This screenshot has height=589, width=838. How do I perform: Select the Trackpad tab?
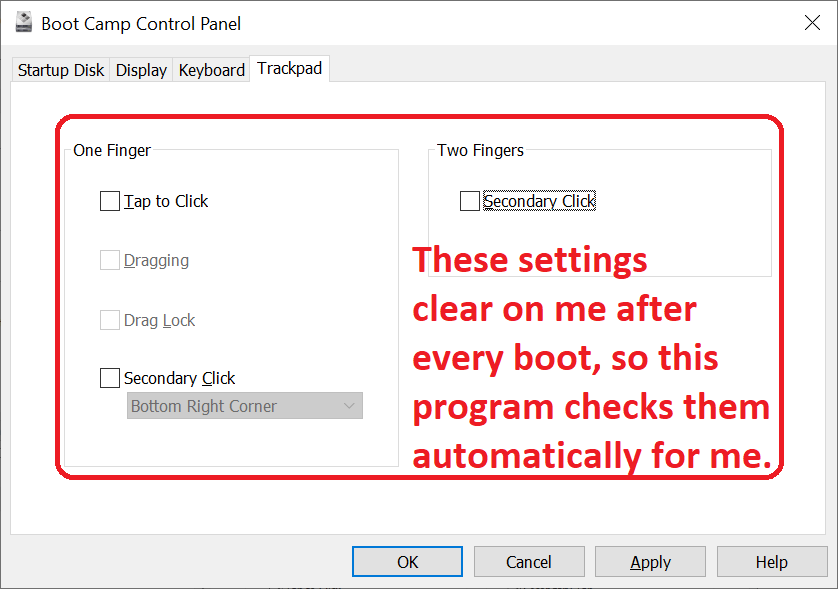coord(289,68)
